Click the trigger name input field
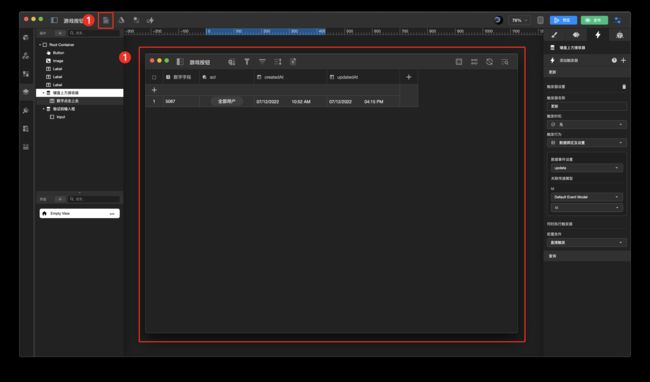650x382 pixels. coord(587,106)
